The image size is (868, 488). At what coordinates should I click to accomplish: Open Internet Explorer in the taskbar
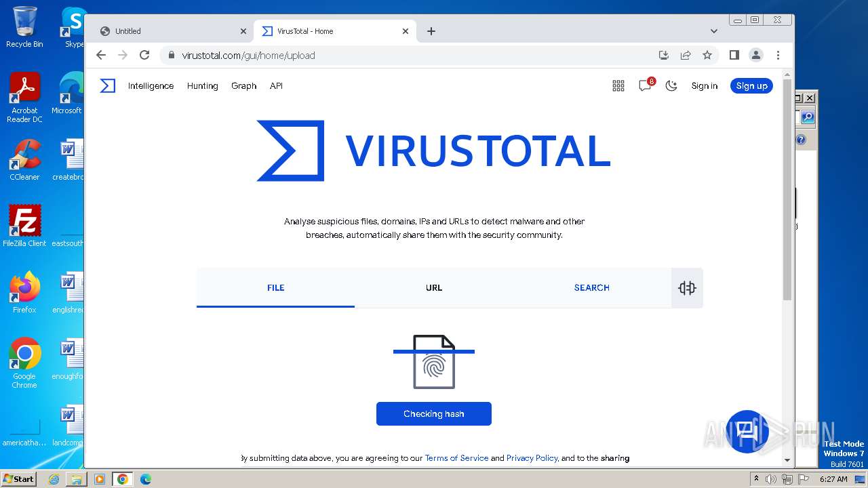point(54,479)
